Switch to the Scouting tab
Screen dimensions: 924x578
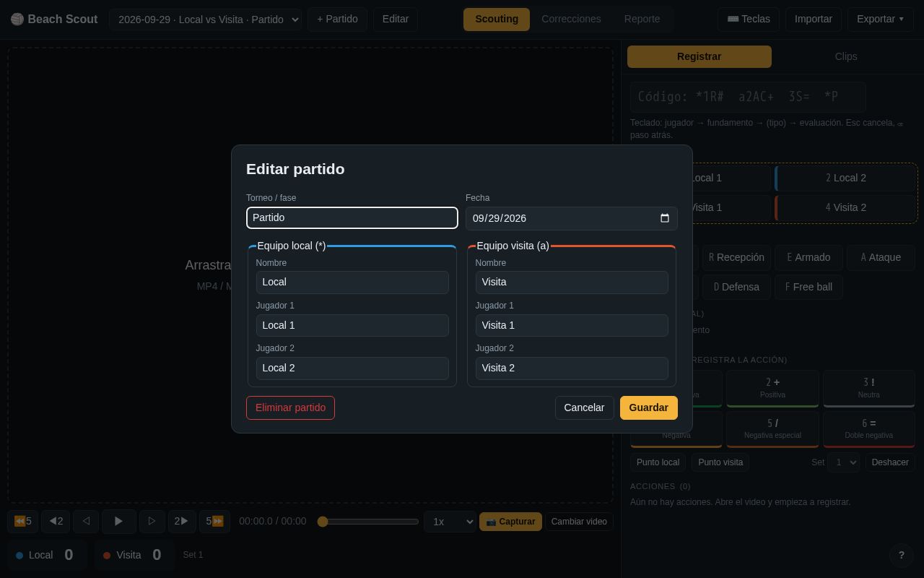click(x=497, y=20)
